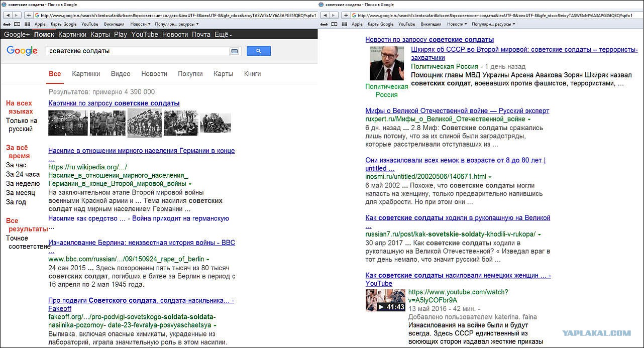The width and height of the screenshot is (644, 348).
Task: Open the bookmarks book icon in the right window
Action: (x=334, y=24)
